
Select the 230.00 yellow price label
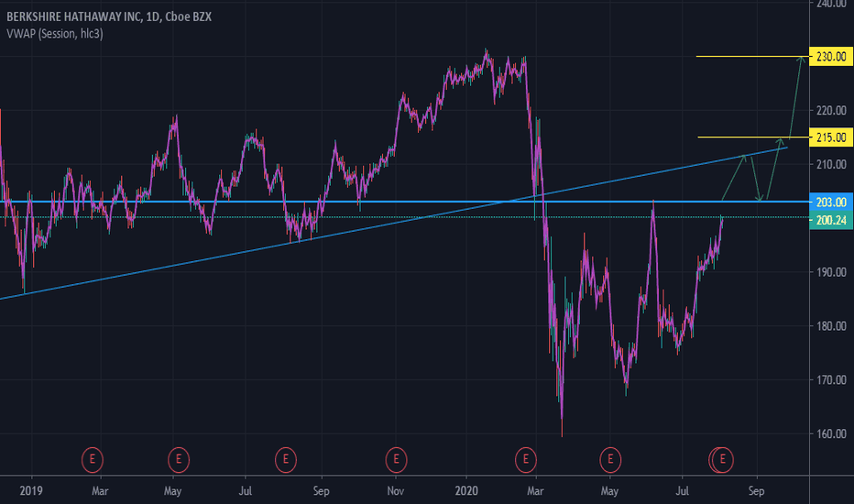pos(831,57)
